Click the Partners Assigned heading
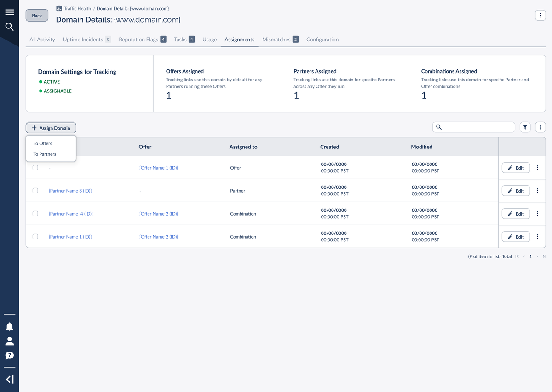552x392 pixels. click(x=315, y=71)
